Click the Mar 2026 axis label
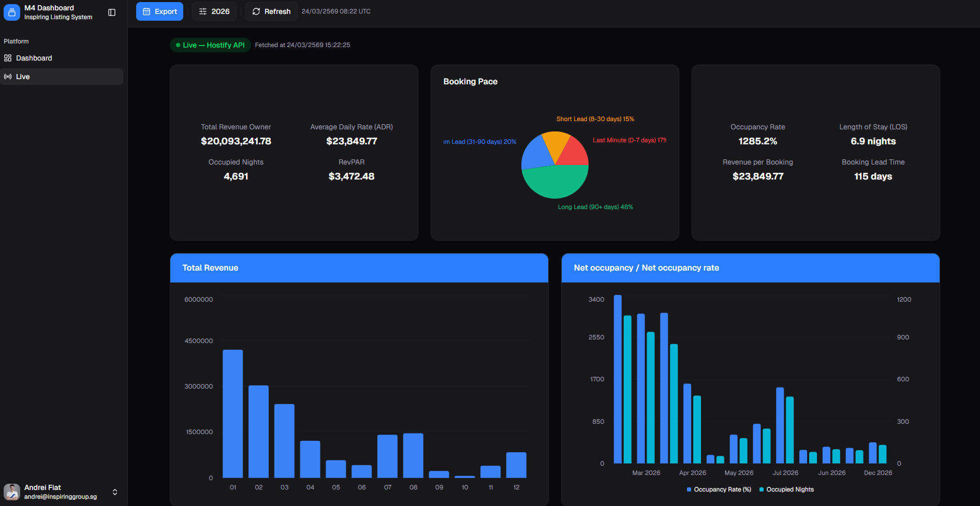The image size is (980, 506). [646, 473]
